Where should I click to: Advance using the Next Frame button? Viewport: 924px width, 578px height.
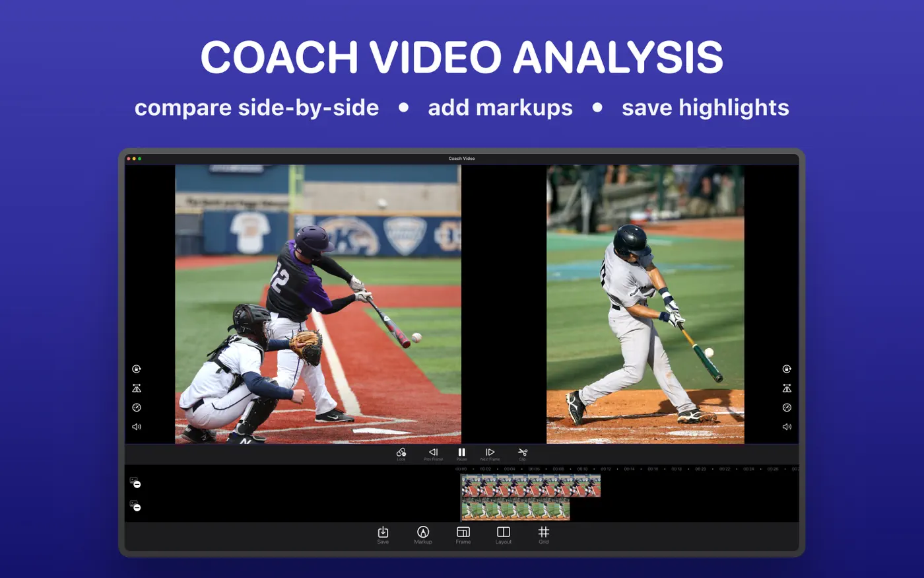490,454
